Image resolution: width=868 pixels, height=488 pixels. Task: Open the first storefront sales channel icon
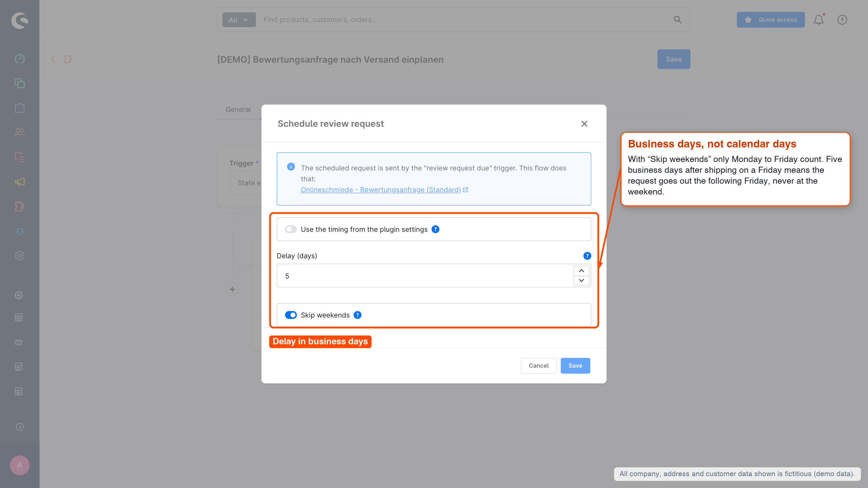19,318
